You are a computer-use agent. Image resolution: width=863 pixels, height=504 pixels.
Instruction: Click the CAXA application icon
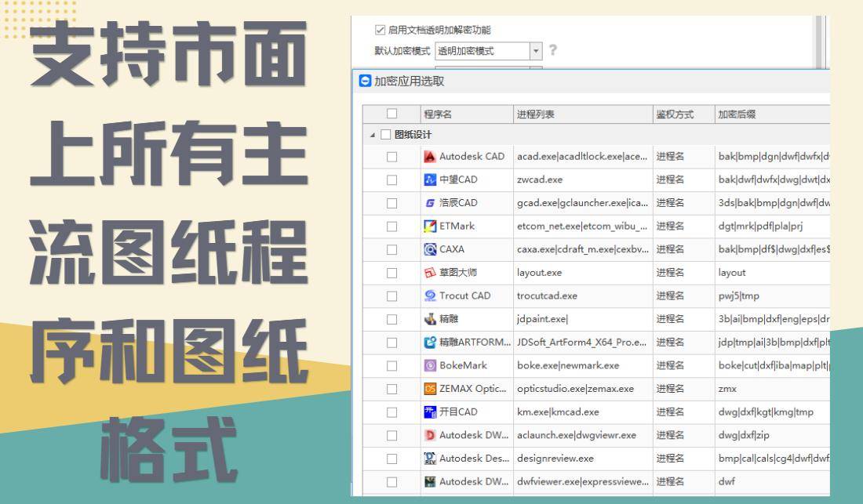pos(429,249)
